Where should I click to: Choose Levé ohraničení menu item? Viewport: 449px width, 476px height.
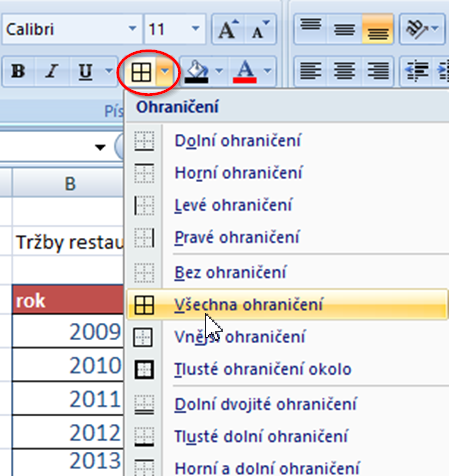click(287, 205)
